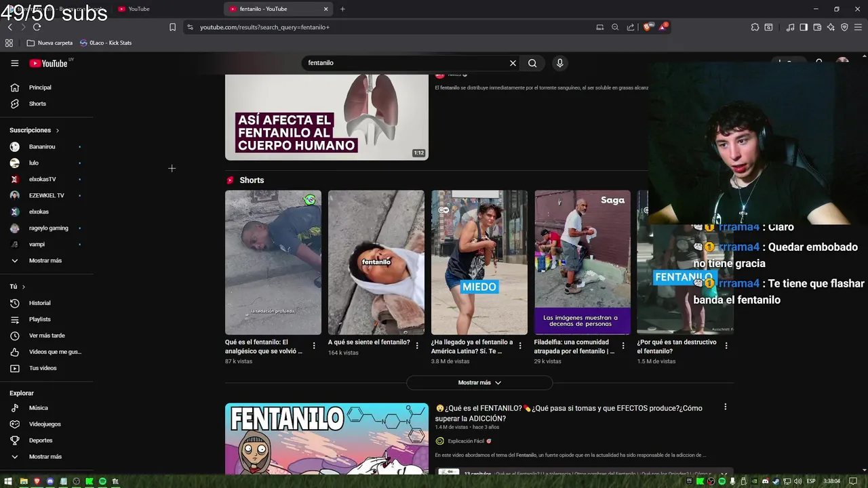The height and width of the screenshot is (488, 868).
Task: Open options for '¿Qué es el FENTANILO?' video
Action: point(725,407)
